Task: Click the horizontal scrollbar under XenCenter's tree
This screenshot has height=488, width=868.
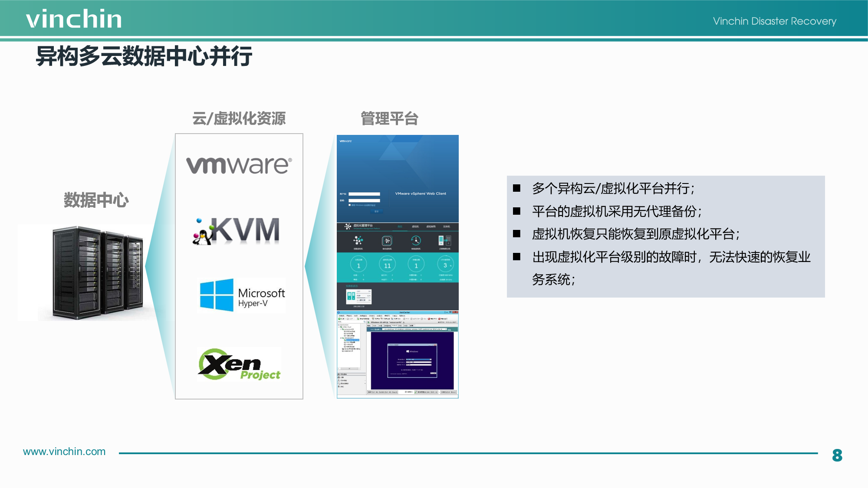Action: tap(349, 369)
